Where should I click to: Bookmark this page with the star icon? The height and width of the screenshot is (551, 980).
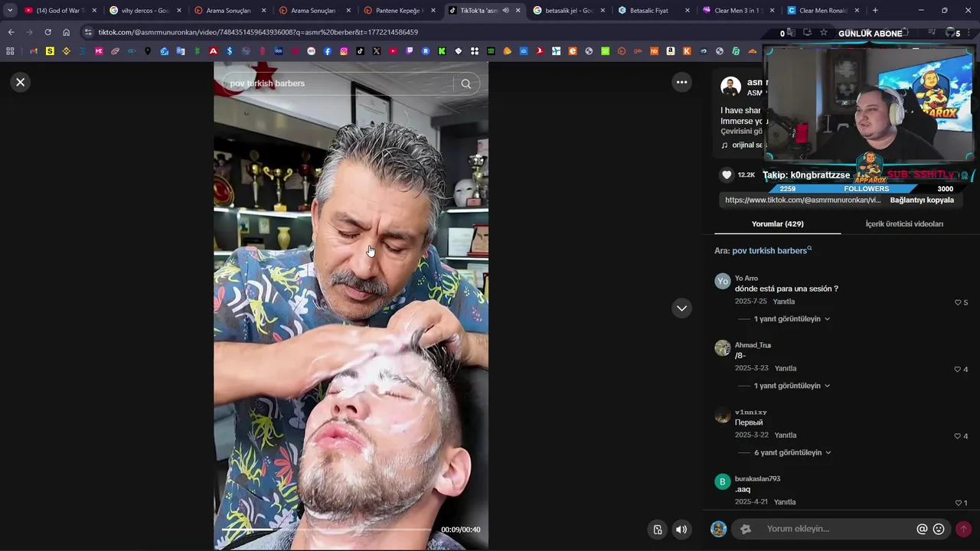824,32
